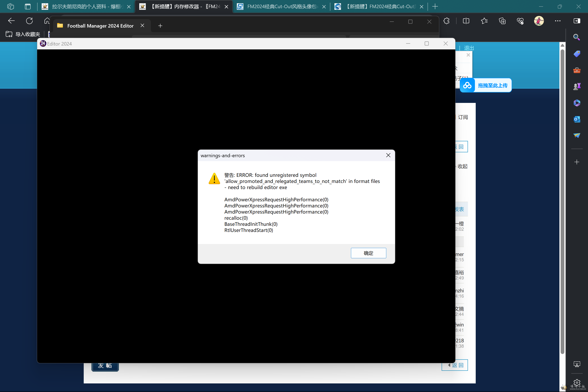Open the Shopping tag sidebar icon
The image size is (588, 392).
pos(577,54)
